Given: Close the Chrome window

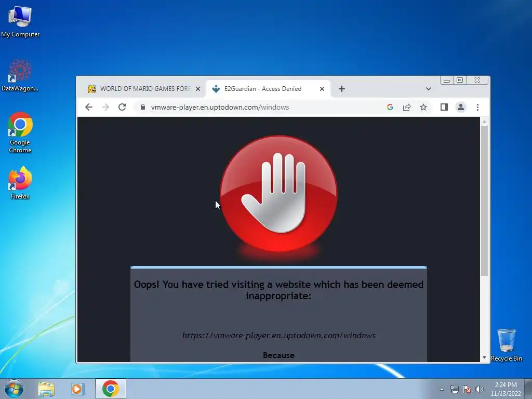Looking at the screenshot, I should (477, 81).
